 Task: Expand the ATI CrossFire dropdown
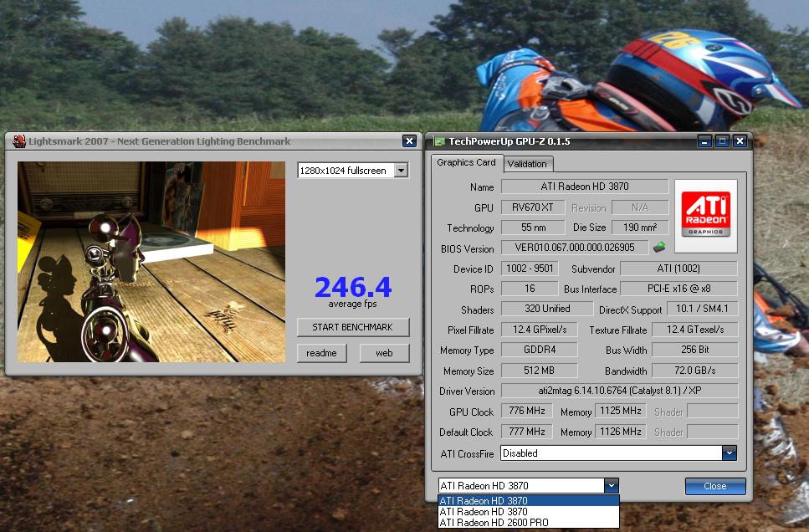click(x=729, y=453)
